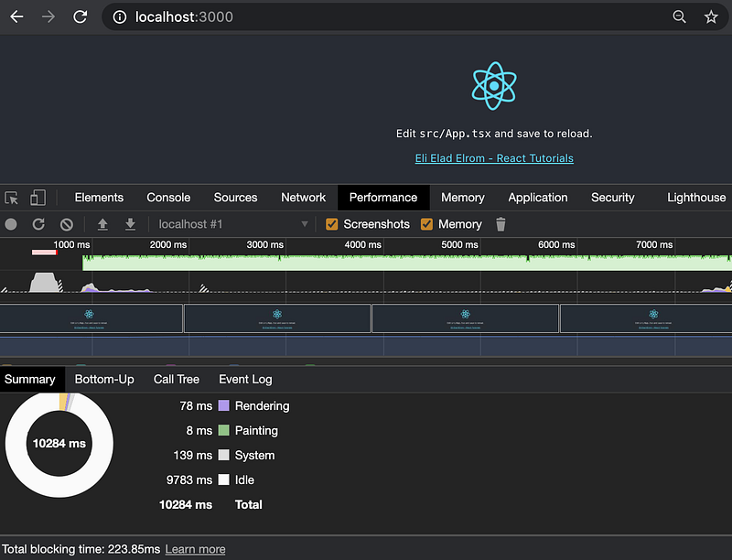Save the profile with the download arrow icon
Viewport: 732px width, 560px height.
130,224
